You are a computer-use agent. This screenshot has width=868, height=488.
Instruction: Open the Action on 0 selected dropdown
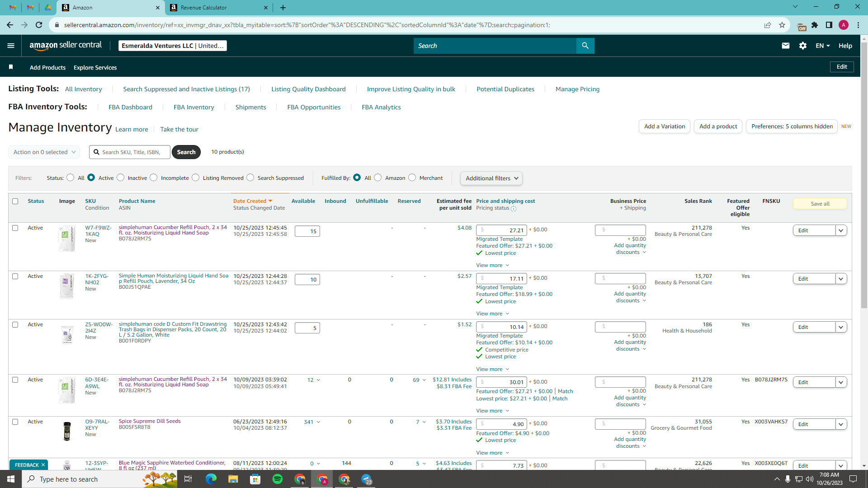[44, 152]
